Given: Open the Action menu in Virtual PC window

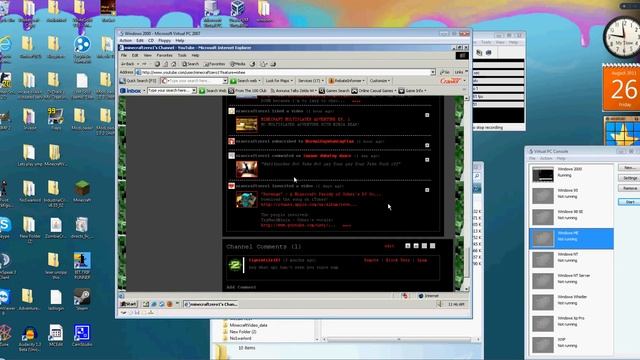Looking at the screenshot, I should [x=125, y=41].
